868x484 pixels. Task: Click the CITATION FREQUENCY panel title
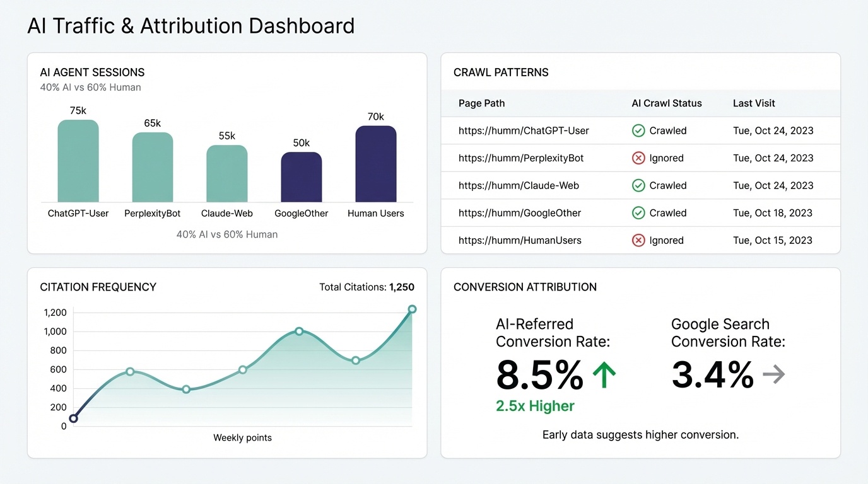[98, 287]
